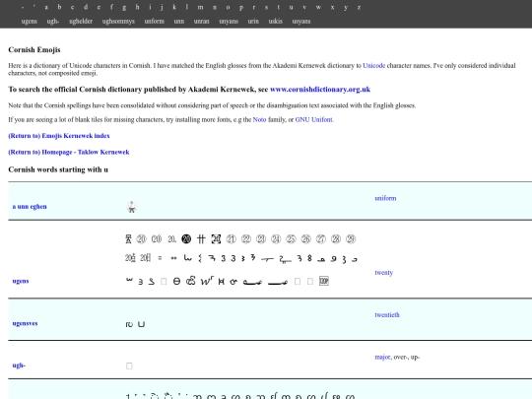The image size is (532, 399).
Task: Go to 'ughsommys' in the navigation bar
Action: click(x=118, y=21)
